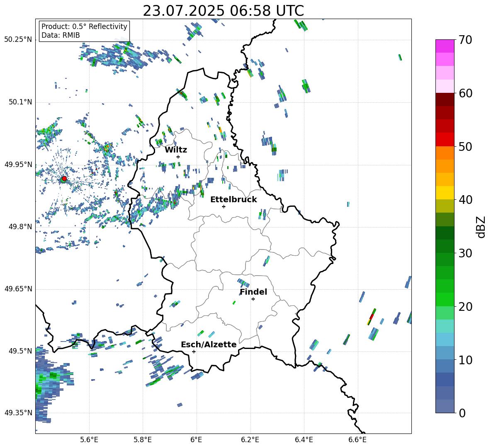Pick the orange swatch just below 50

[x=445, y=153]
